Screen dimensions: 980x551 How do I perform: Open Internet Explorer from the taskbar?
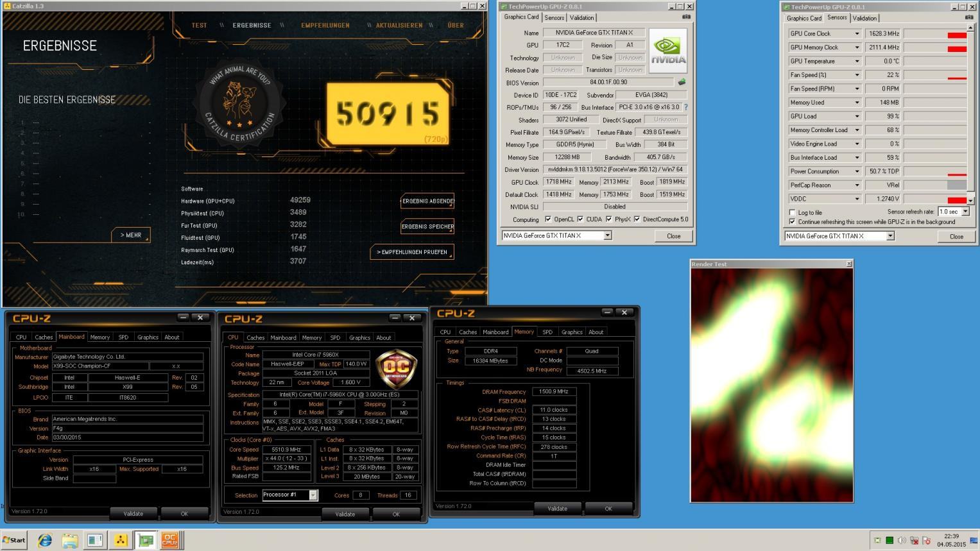pos(45,540)
